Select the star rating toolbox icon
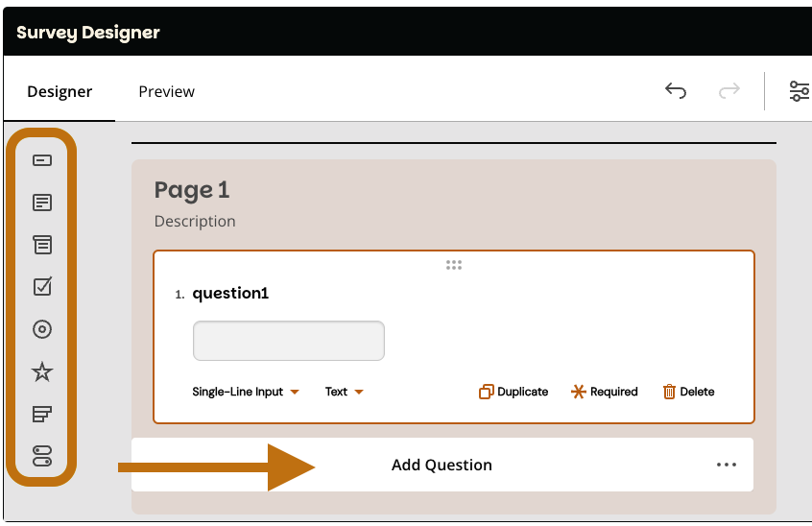Viewport: 812px width, 526px height. click(x=42, y=372)
